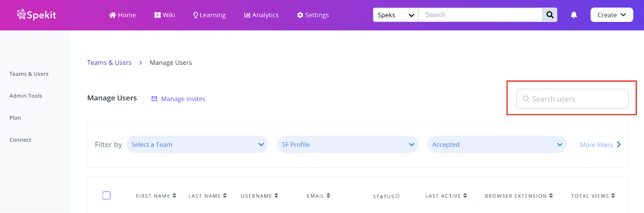Click the STATUS column header

pos(384,197)
